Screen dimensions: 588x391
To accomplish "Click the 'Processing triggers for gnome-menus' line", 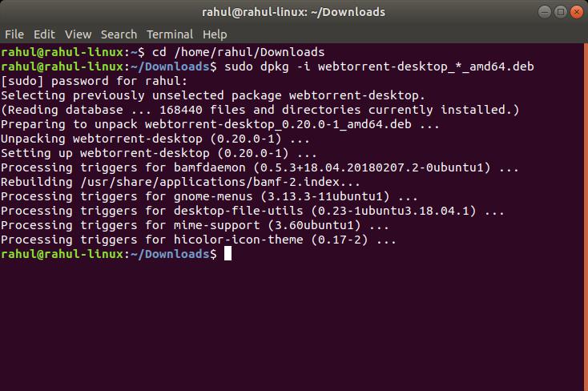I will click(x=209, y=196).
